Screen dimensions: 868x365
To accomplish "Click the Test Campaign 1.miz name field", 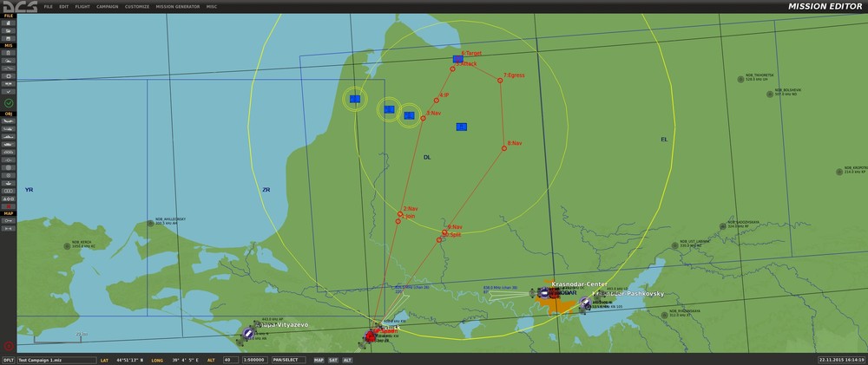I will 56,360.
